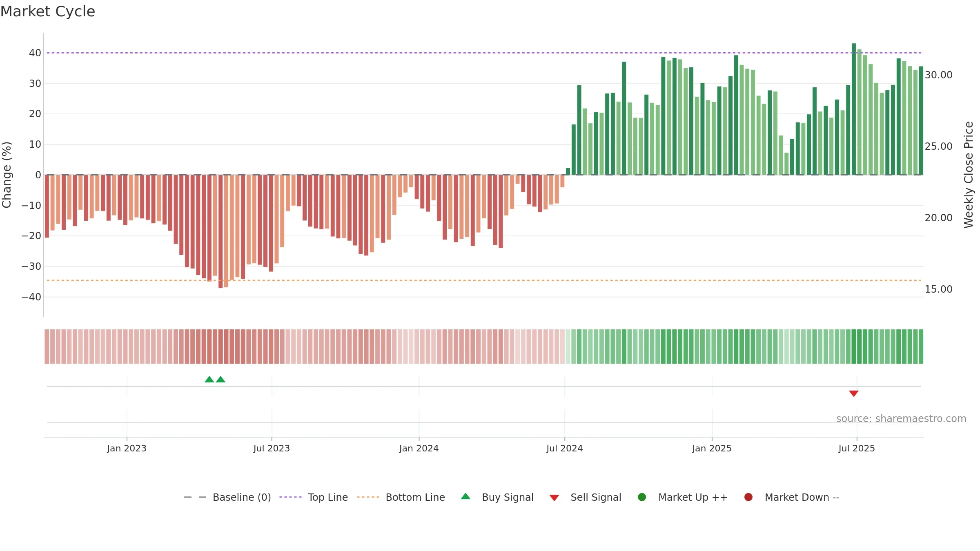
Task: Toggle the Baseline (0) legend item
Action: 227,497
